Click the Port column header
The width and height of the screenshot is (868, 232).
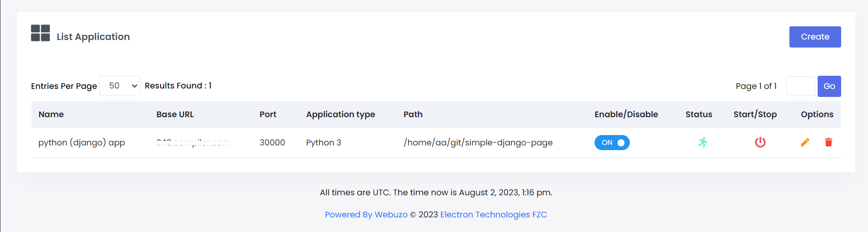click(x=268, y=114)
